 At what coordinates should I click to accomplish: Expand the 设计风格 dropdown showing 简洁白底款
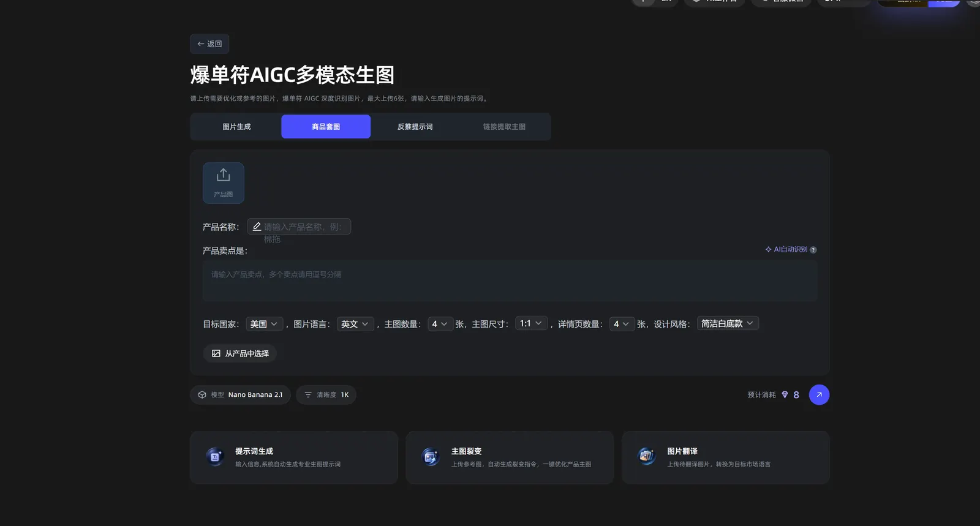728,323
